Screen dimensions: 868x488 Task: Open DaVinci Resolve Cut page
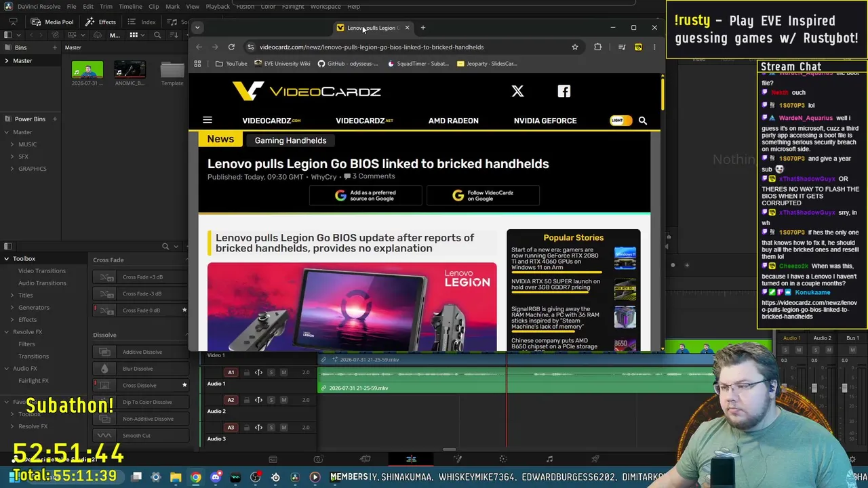pos(365,459)
